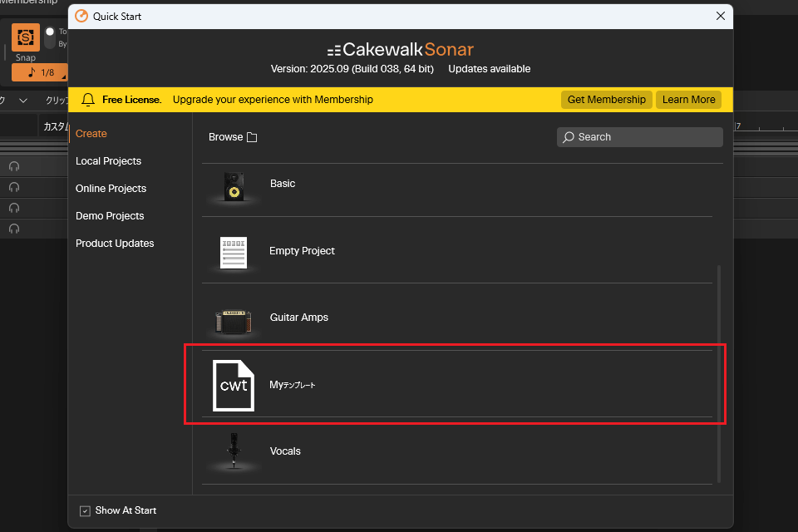Click the first track headphone icon

pyautogui.click(x=14, y=166)
